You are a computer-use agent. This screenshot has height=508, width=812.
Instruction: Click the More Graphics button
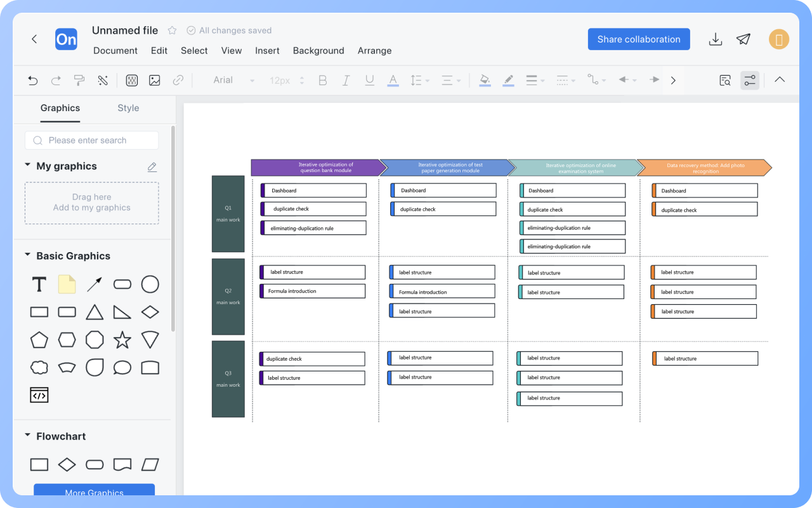pyautogui.click(x=94, y=491)
